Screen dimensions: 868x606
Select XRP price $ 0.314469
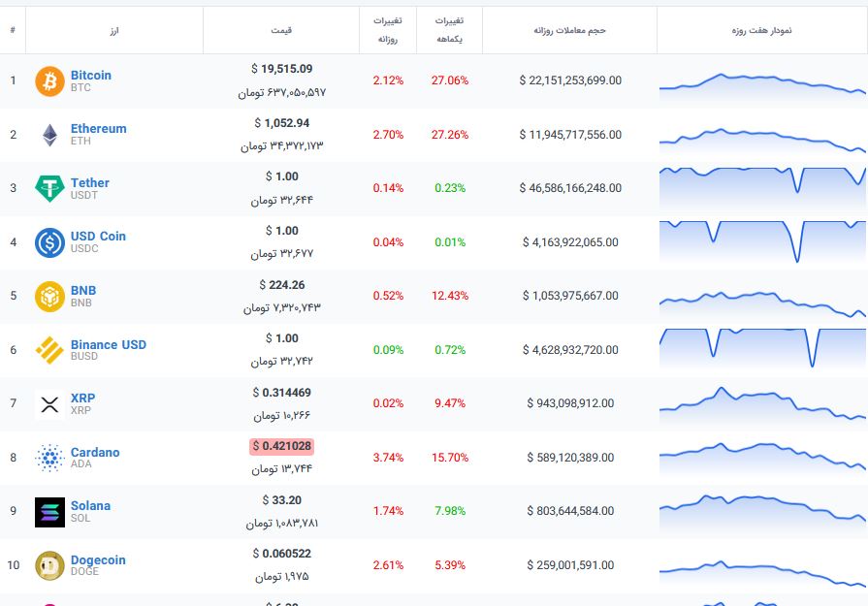pos(282,393)
